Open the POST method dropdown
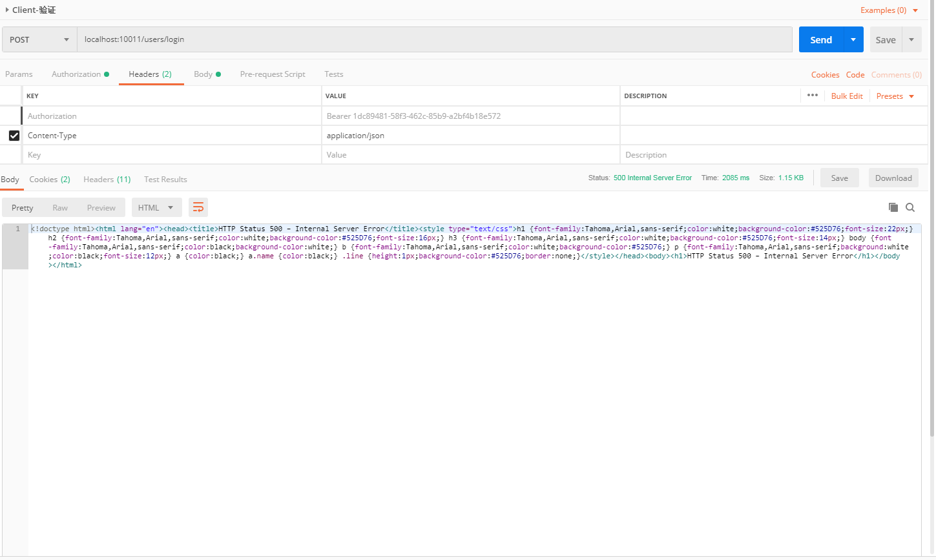This screenshot has width=936, height=560. point(39,39)
